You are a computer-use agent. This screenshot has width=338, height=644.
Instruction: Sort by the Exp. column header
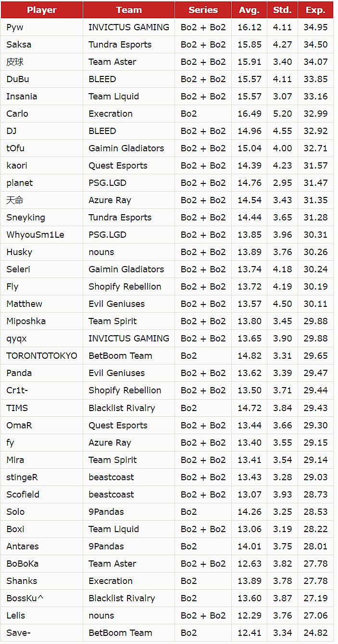315,10
